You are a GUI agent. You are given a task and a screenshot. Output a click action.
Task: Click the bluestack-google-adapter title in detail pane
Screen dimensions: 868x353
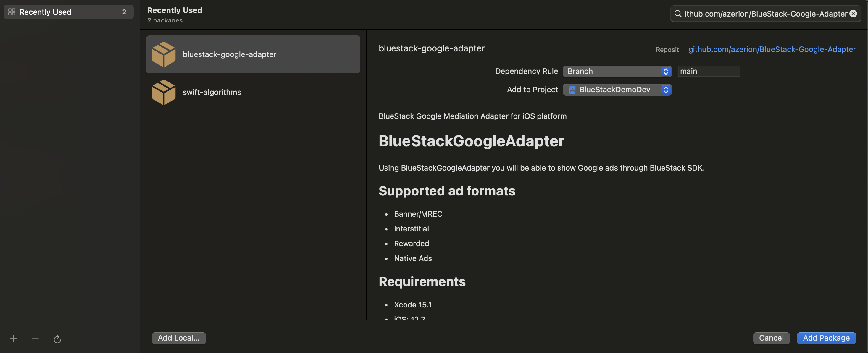431,48
